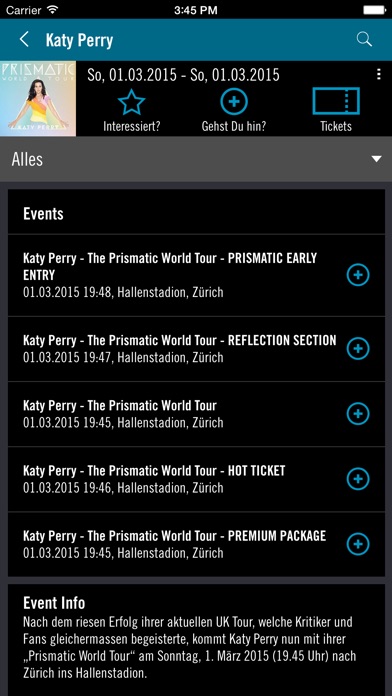392x696 pixels.
Task: Tap the back arrow beside Katy Perry
Action: (x=24, y=40)
